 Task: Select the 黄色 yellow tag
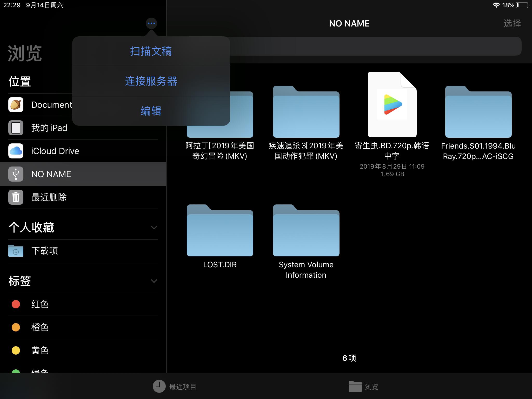(x=39, y=350)
